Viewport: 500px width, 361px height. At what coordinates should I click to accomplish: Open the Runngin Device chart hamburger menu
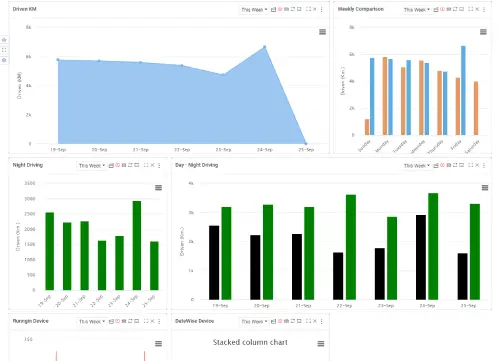click(159, 343)
